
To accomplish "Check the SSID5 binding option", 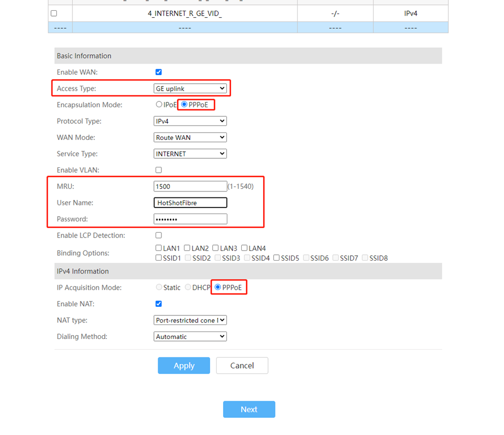I will tap(277, 258).
